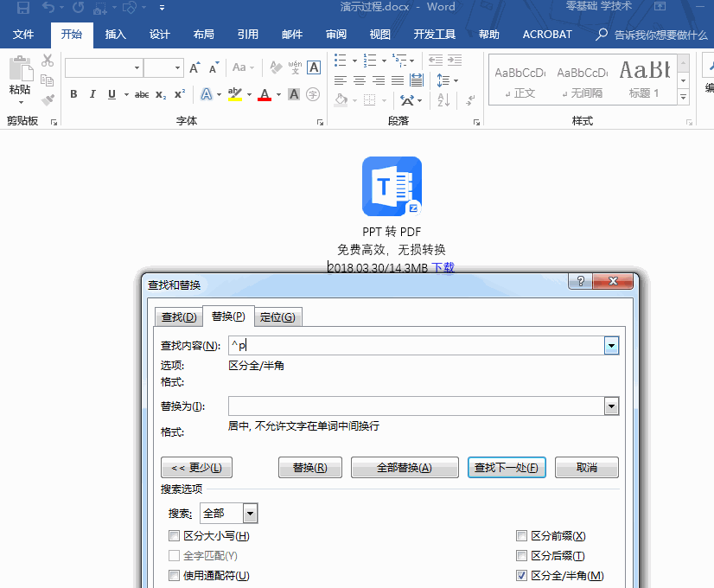
Task: Apply distributed alignment
Action: point(416,80)
